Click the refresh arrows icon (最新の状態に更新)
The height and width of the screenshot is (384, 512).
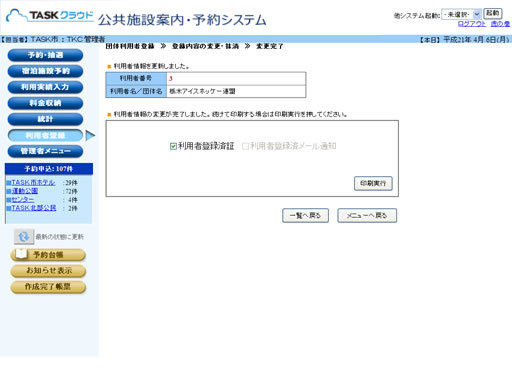pos(24,237)
